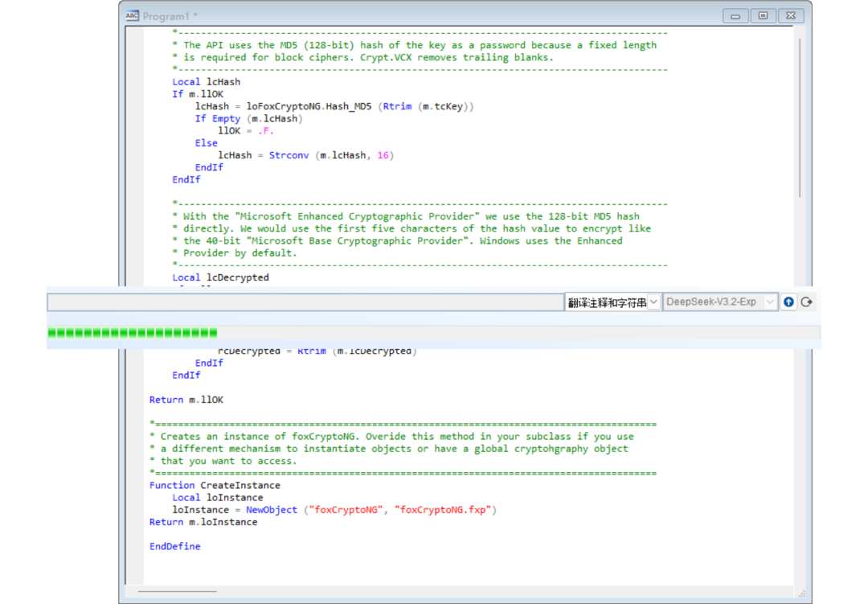Click the "If m.llOK" line
Viewport: 868px width, 604px height.
coord(198,94)
